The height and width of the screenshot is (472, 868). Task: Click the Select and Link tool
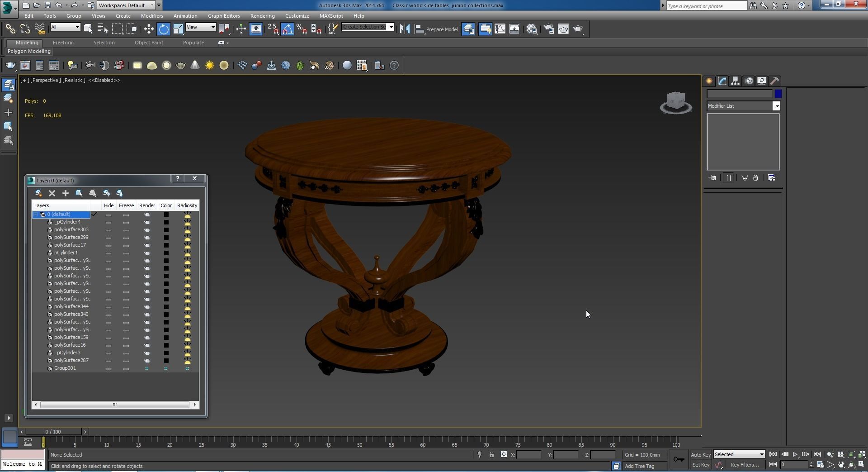point(10,29)
